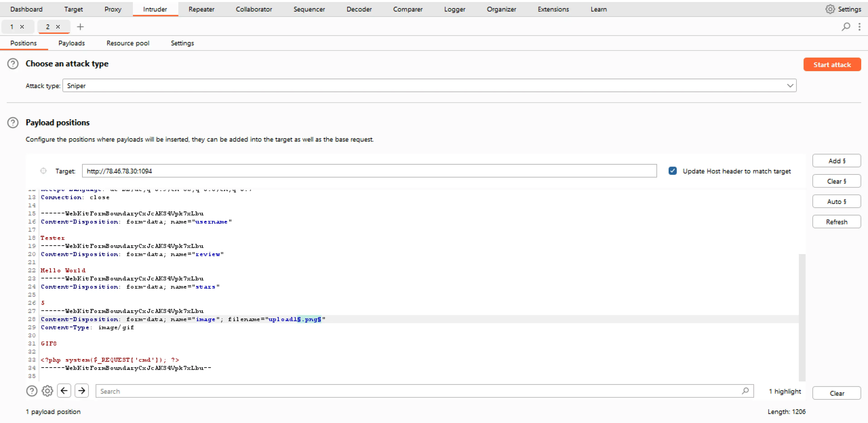Open the Repeater tab
Image resolution: width=868 pixels, height=423 pixels.
coord(201,9)
